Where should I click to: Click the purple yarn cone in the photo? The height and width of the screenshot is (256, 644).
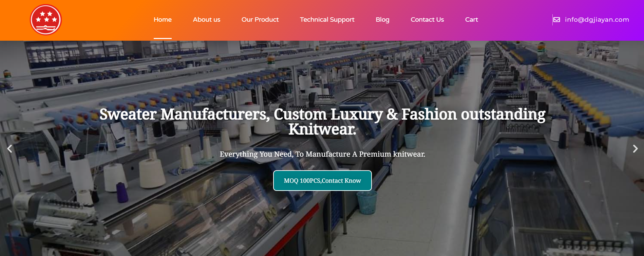(x=122, y=192)
